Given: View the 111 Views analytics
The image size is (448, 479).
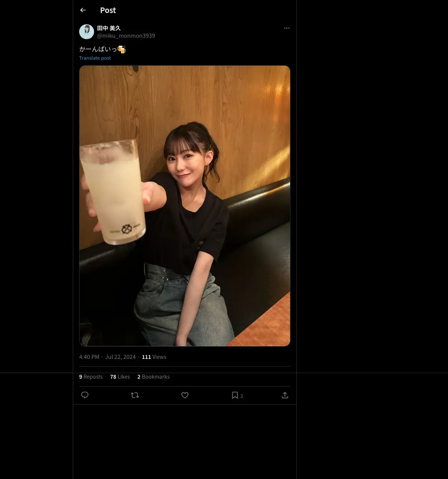Looking at the screenshot, I should tap(154, 357).
